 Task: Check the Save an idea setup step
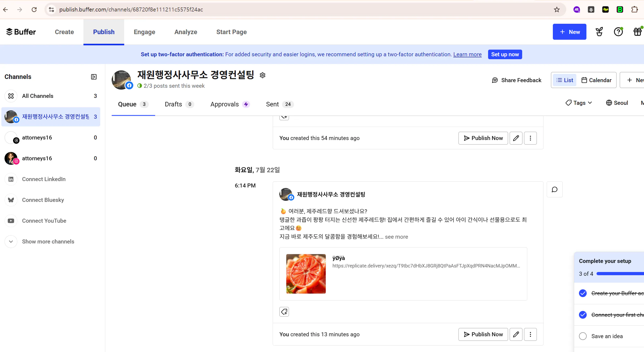coord(583,336)
